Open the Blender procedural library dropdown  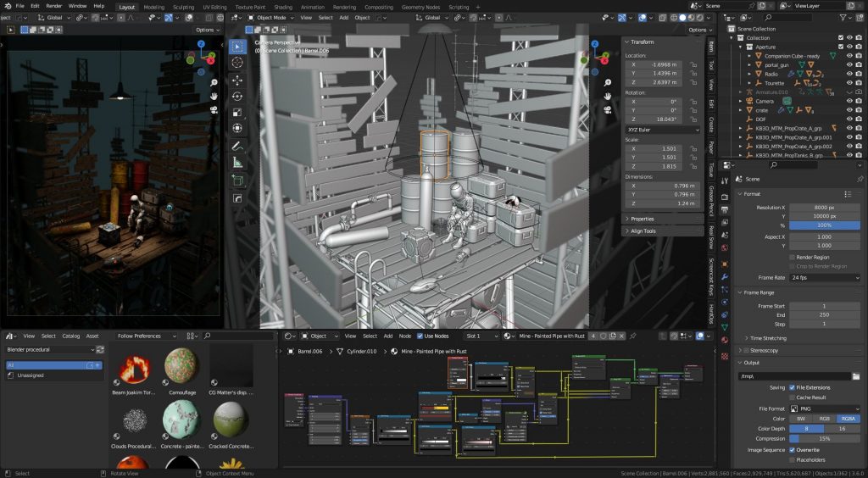click(x=50, y=350)
